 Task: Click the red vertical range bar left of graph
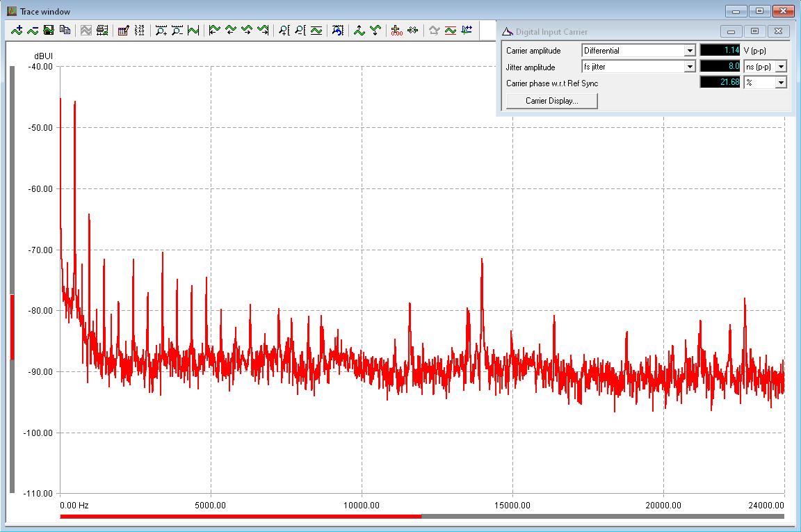12,327
